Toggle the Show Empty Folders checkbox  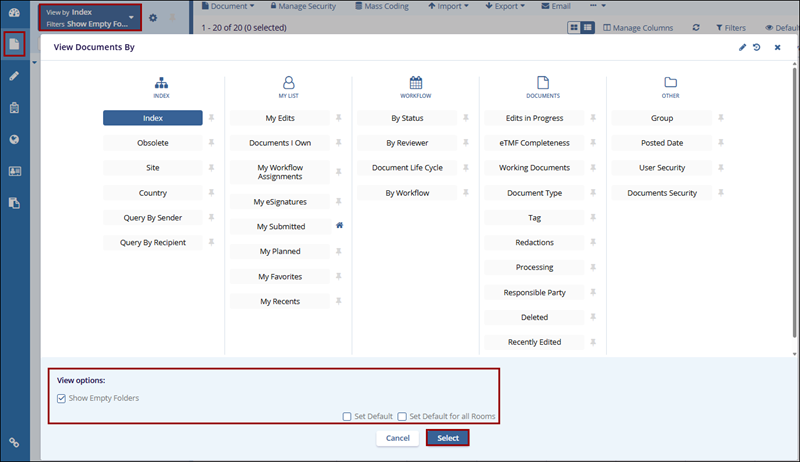pos(62,398)
